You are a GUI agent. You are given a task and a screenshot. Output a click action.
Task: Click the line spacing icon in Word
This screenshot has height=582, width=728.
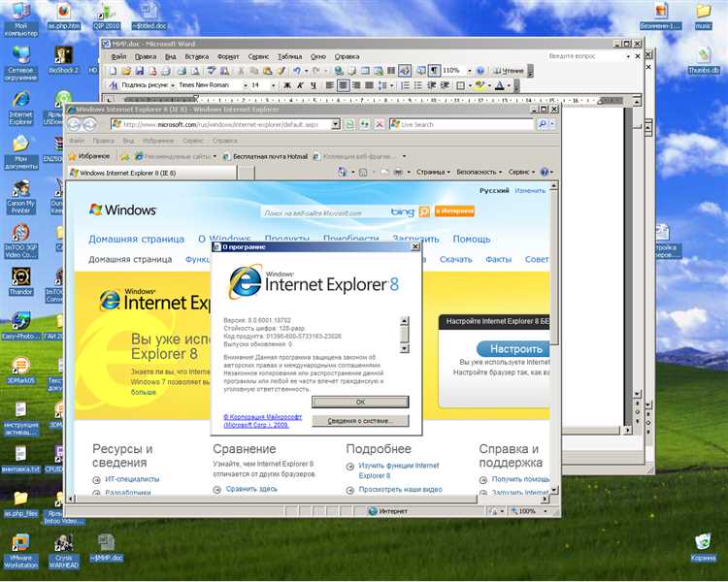382,85
